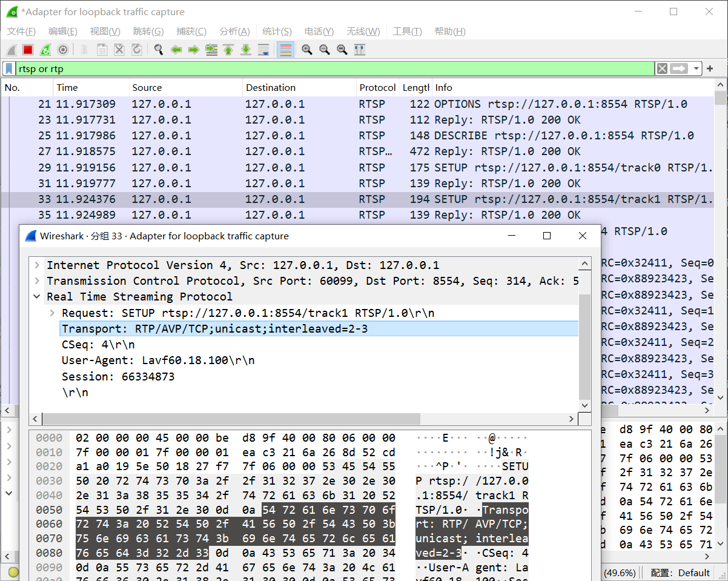
Task: Apply the display filter arrow
Action: [679, 68]
